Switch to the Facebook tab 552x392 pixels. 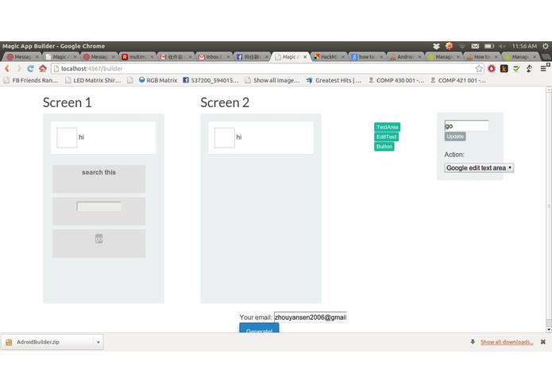(251, 56)
